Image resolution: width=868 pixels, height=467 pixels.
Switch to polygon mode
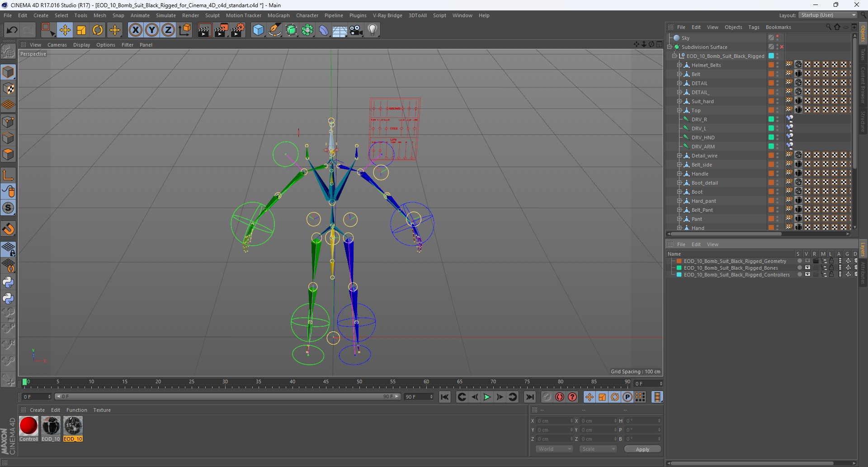[8, 155]
